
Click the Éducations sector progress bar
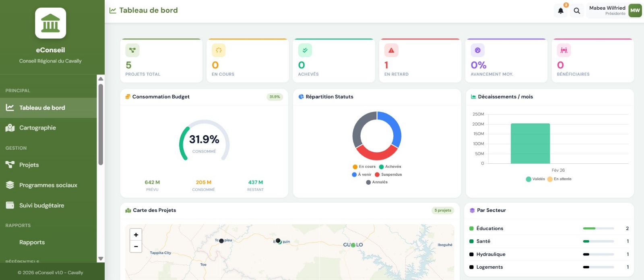coord(598,229)
